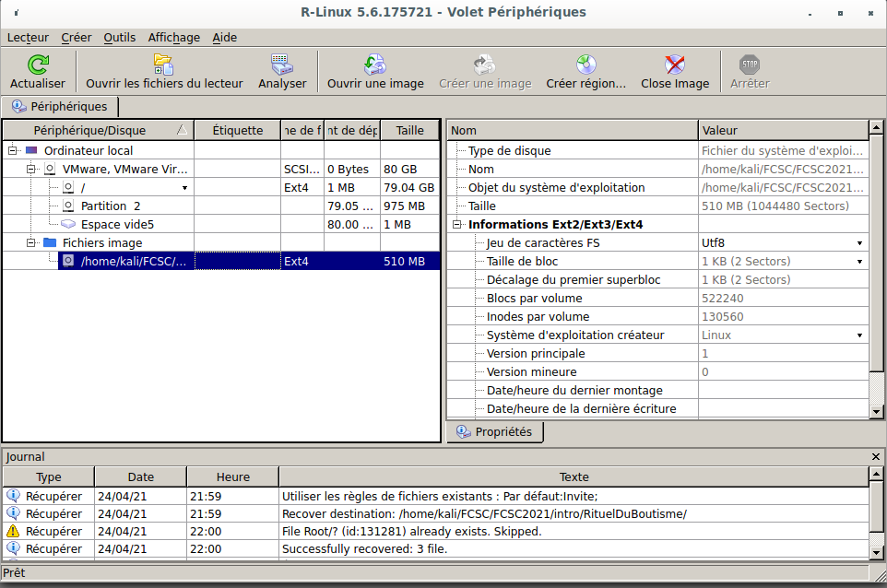This screenshot has height=588, width=887.
Task: Click the Ouvrir une image icon
Action: [x=375, y=65]
